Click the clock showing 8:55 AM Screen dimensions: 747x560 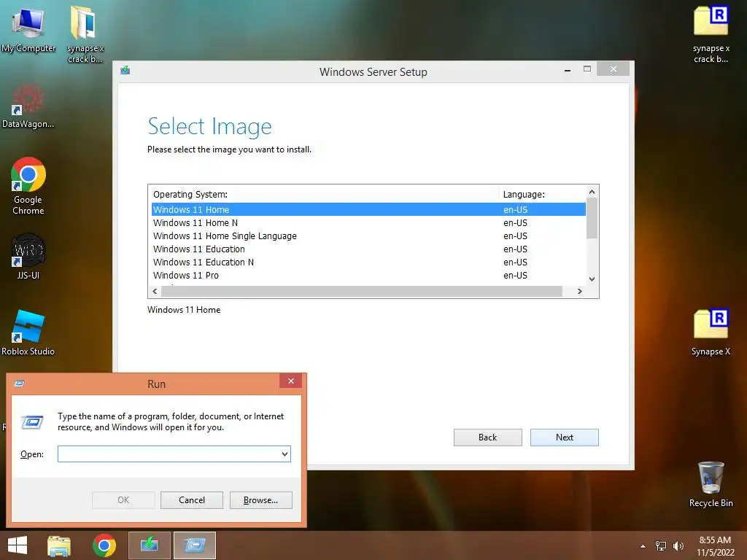(715, 546)
